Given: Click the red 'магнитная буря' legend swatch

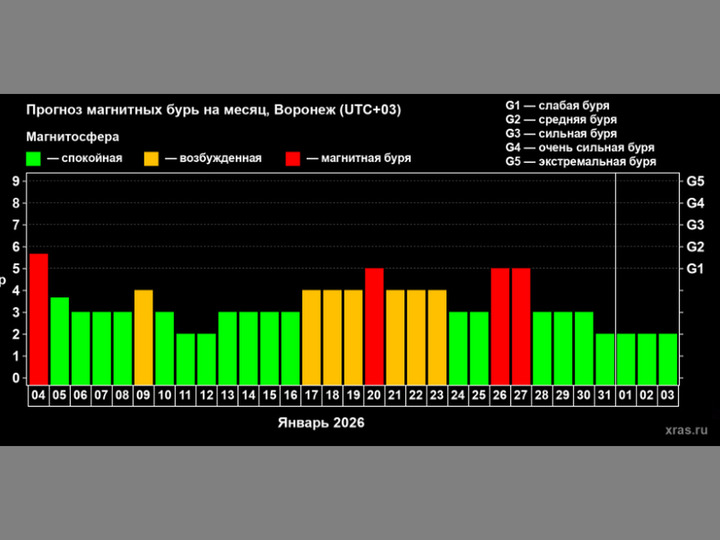Looking at the screenshot, I should click(292, 158).
